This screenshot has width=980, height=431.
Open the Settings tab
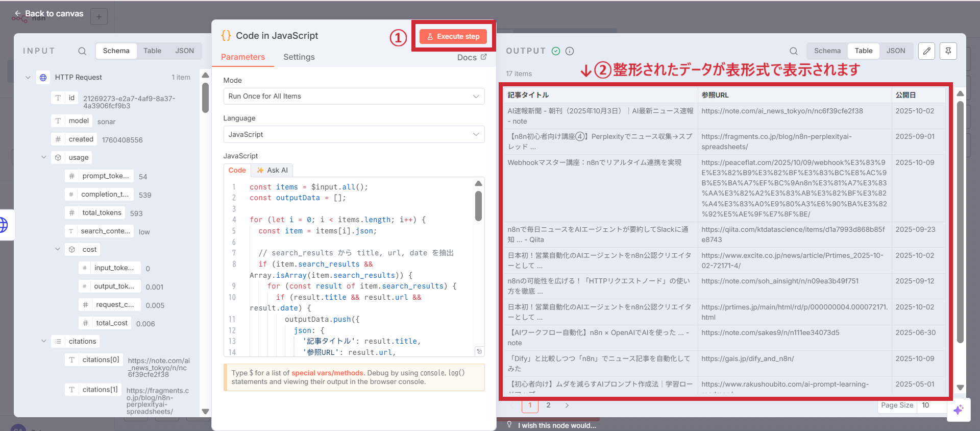[299, 57]
